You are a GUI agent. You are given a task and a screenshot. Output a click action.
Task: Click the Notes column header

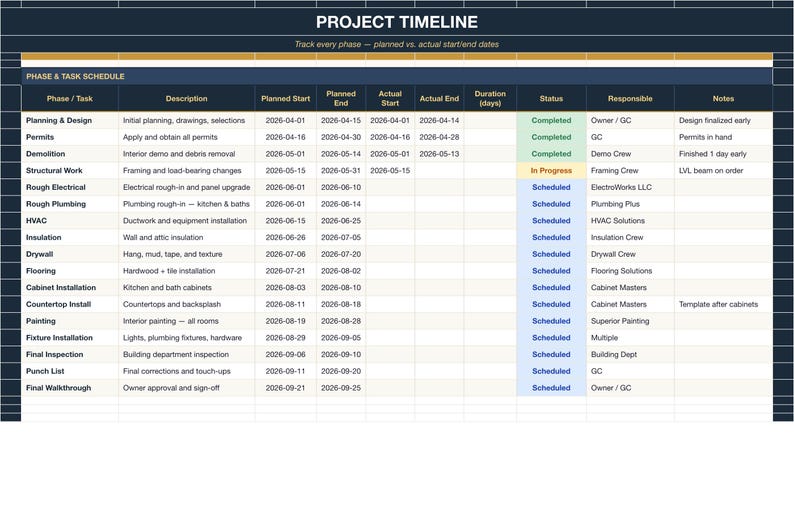tap(723, 98)
